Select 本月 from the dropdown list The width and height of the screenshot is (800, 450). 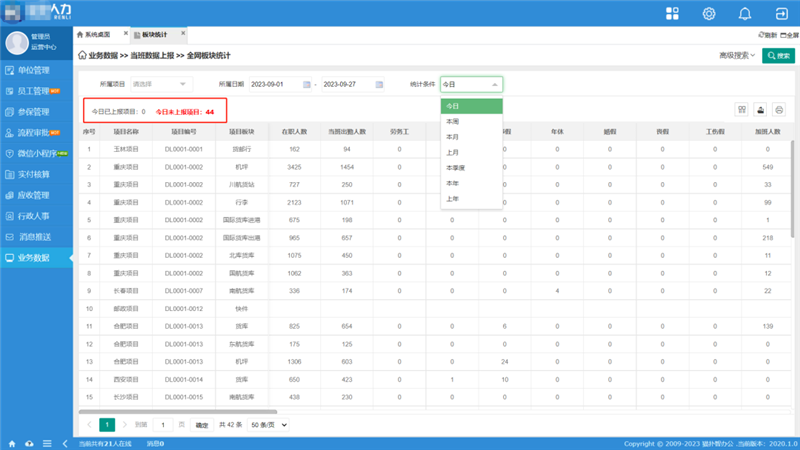coord(453,136)
